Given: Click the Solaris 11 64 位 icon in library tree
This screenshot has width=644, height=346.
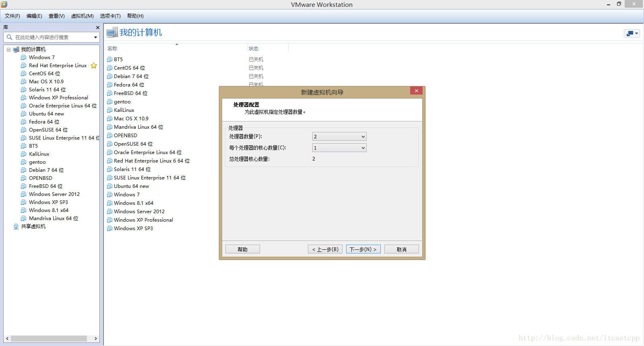Looking at the screenshot, I should coord(24,90).
